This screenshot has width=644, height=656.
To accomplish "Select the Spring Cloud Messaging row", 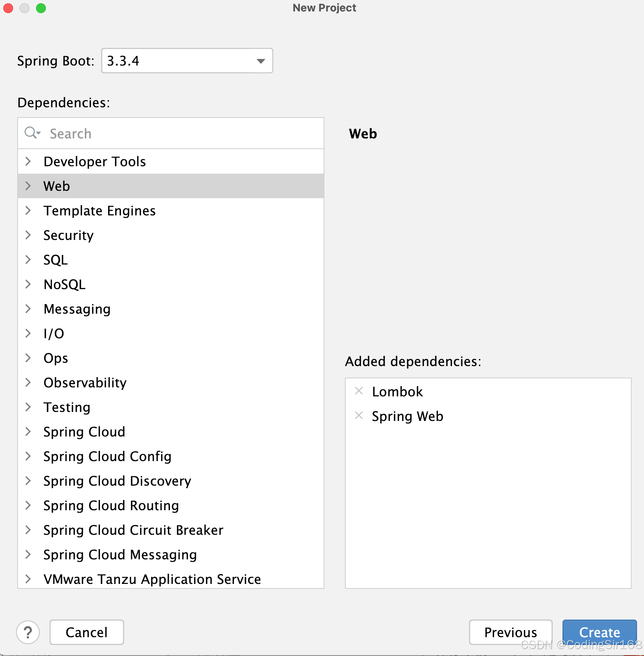I will (x=171, y=554).
